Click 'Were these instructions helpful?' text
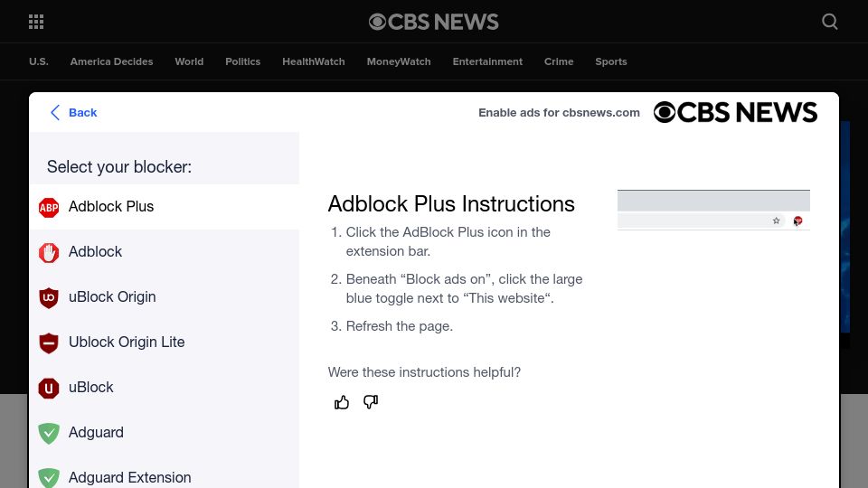 pos(424,371)
